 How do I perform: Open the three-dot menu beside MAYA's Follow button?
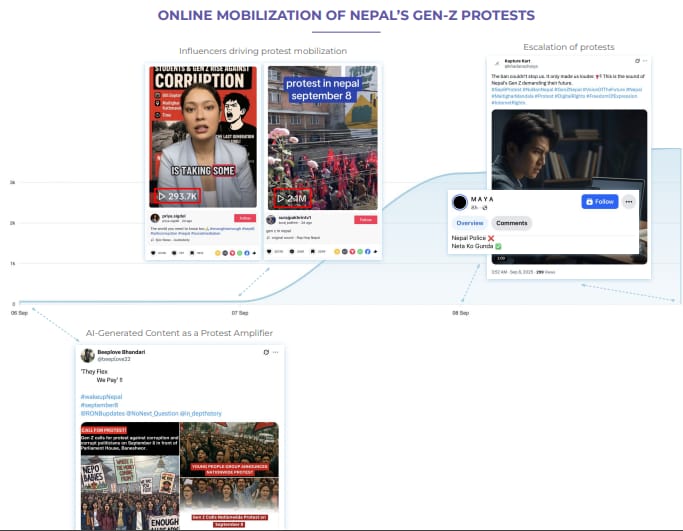pos(629,201)
